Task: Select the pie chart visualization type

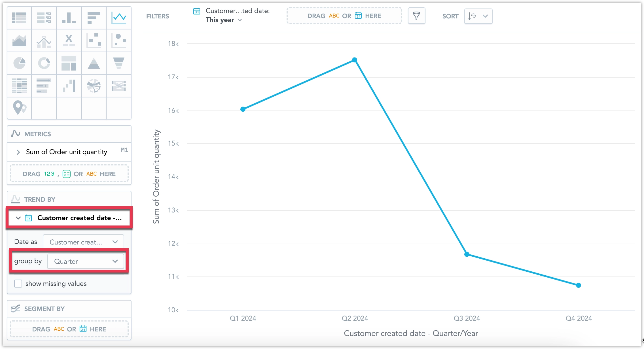Action: [19, 63]
